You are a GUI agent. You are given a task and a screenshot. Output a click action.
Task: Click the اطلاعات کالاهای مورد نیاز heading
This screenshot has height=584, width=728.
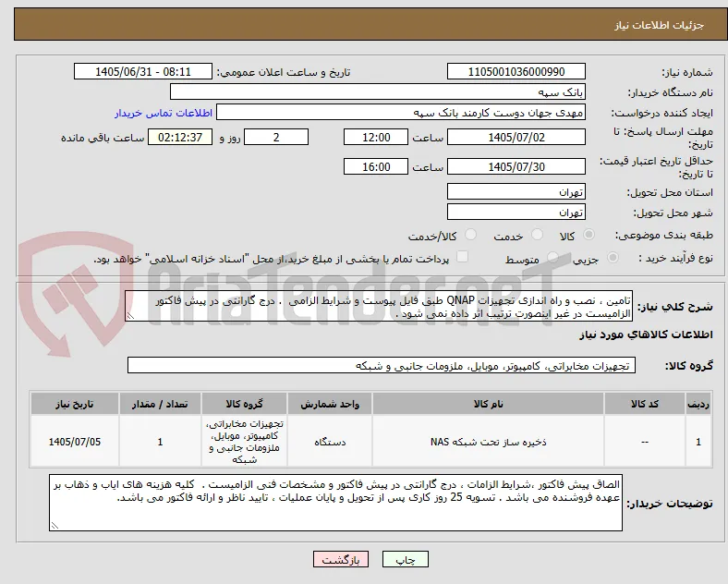[x=646, y=335]
